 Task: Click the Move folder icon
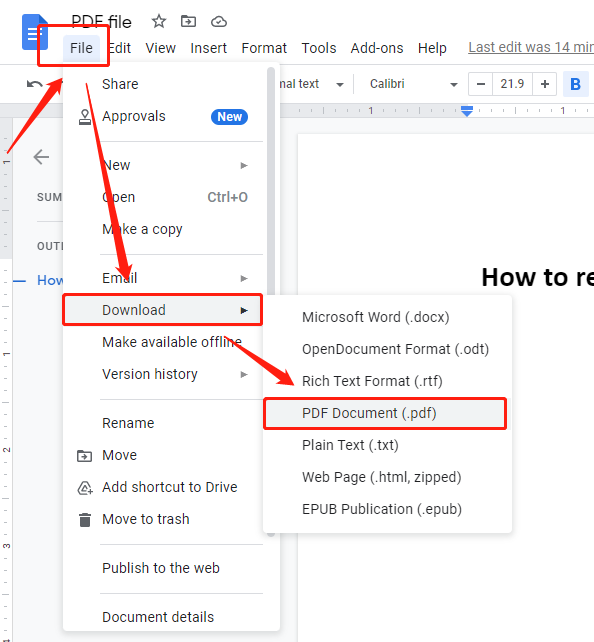point(84,455)
